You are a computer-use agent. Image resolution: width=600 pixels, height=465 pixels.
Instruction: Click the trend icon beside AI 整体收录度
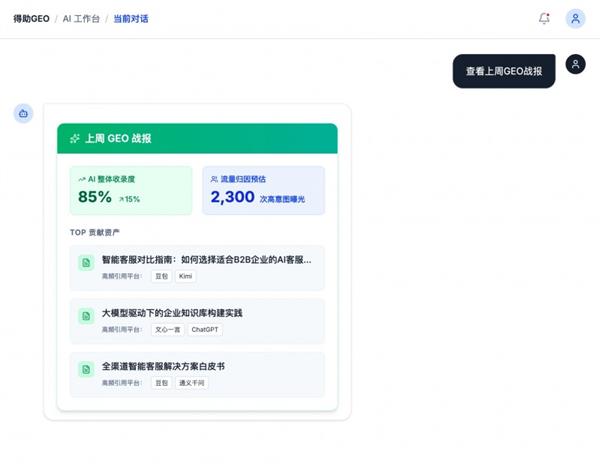click(81, 179)
